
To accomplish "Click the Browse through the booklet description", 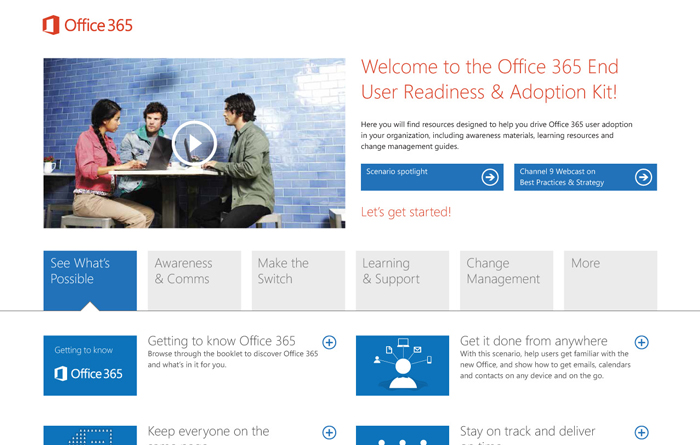I will pyautogui.click(x=233, y=359).
